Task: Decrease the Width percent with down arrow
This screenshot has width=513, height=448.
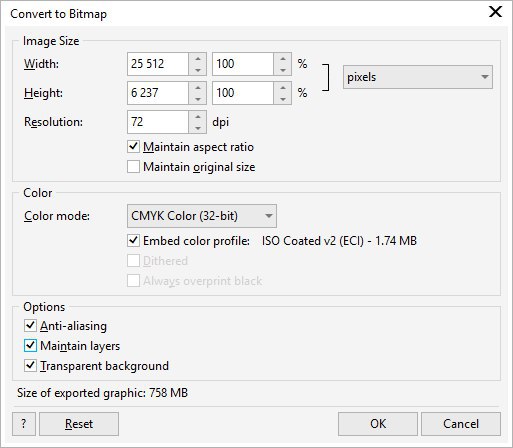Action: [x=283, y=70]
